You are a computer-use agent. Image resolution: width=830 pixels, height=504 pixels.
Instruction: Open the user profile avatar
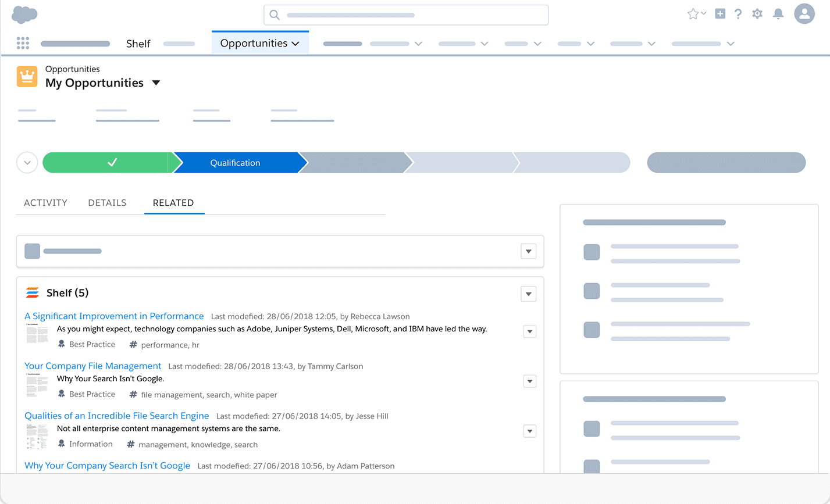coord(804,14)
